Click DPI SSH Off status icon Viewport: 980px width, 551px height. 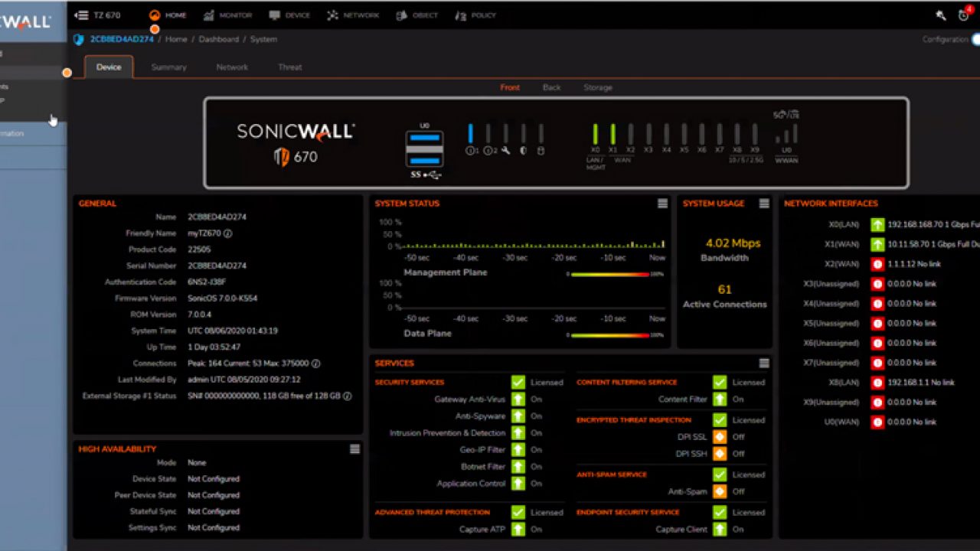[720, 454]
